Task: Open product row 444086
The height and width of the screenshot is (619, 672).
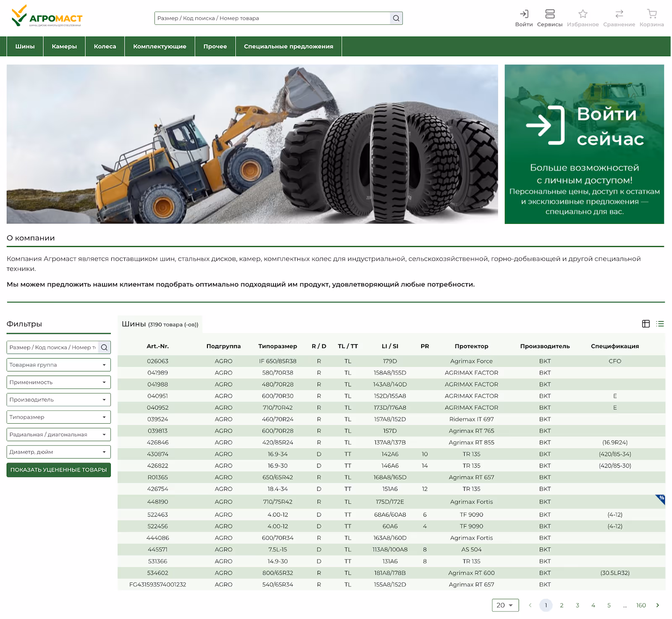Action: tap(391, 538)
